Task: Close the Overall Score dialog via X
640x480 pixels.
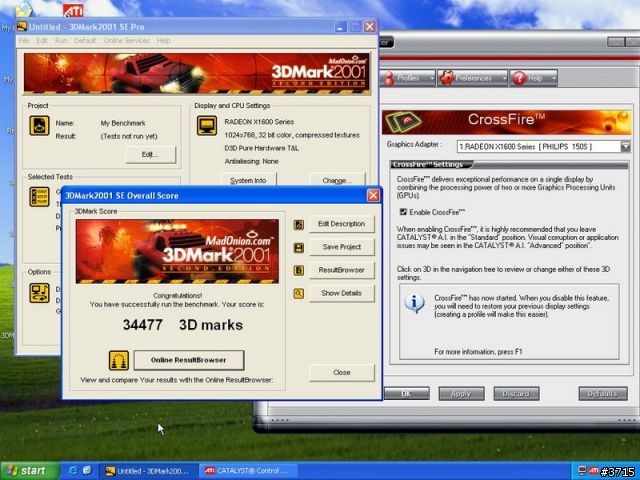Action: (x=373, y=196)
